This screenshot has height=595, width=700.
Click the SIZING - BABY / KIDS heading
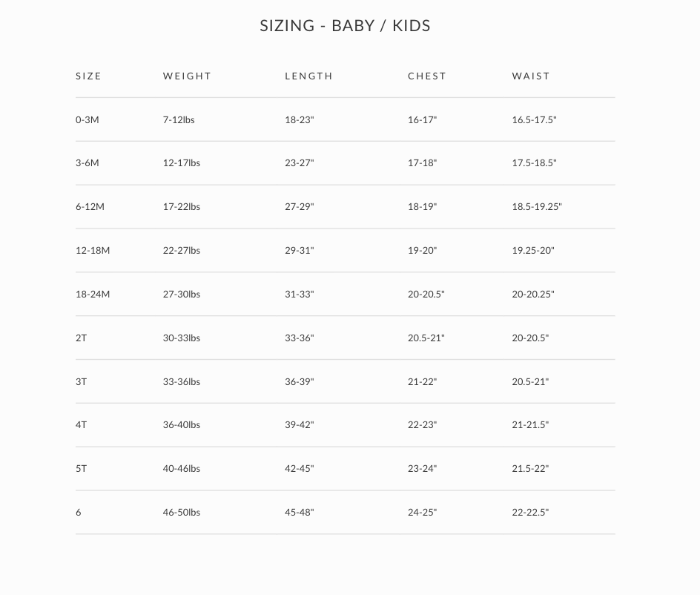pyautogui.click(x=345, y=26)
